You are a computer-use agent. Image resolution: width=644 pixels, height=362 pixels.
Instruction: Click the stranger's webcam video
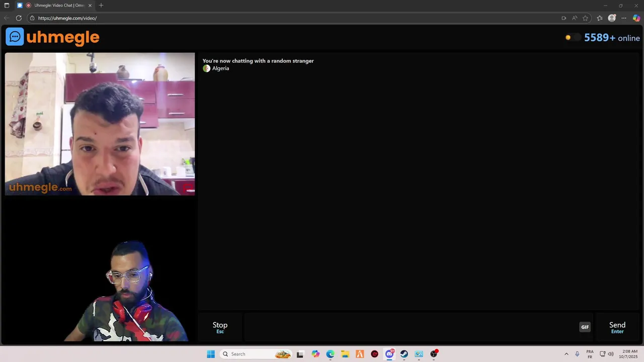pyautogui.click(x=100, y=124)
